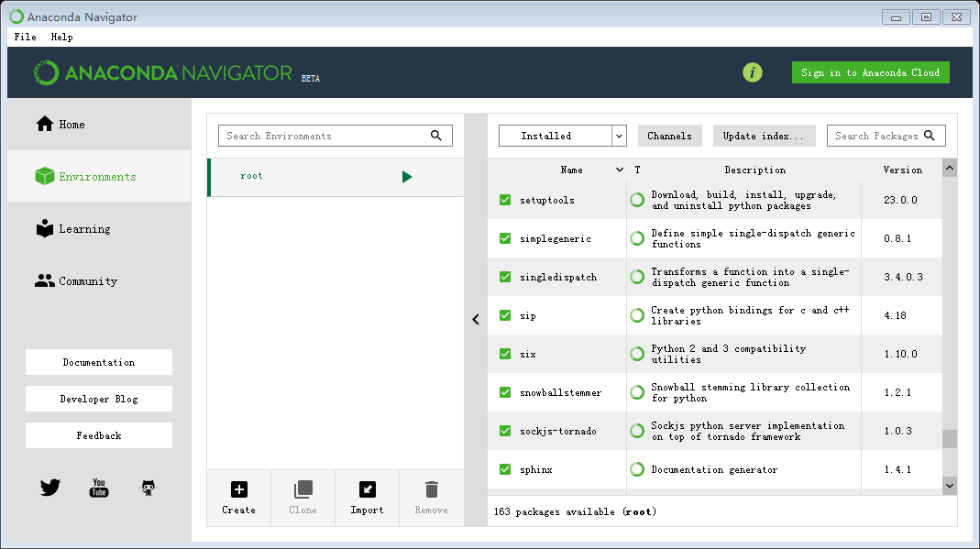Screen dimensions: 980x549
Task: Toggle the singledispatch checkbox
Action: click(x=505, y=277)
